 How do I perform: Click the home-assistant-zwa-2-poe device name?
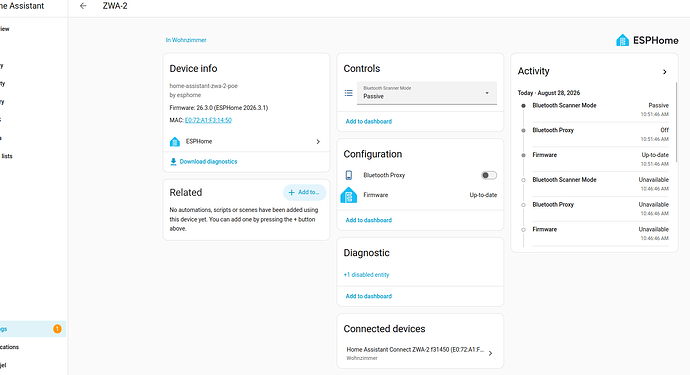pos(203,86)
